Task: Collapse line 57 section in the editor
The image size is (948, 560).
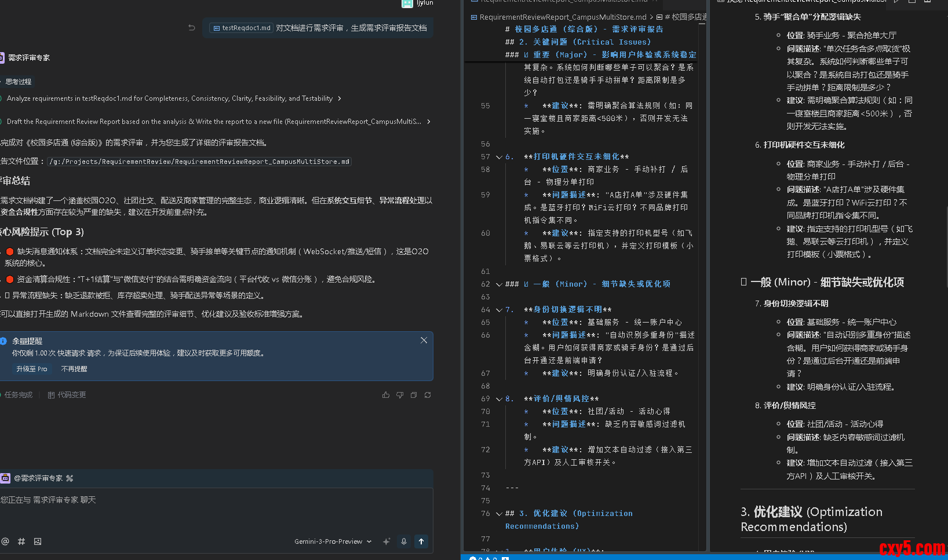Action: click(499, 157)
